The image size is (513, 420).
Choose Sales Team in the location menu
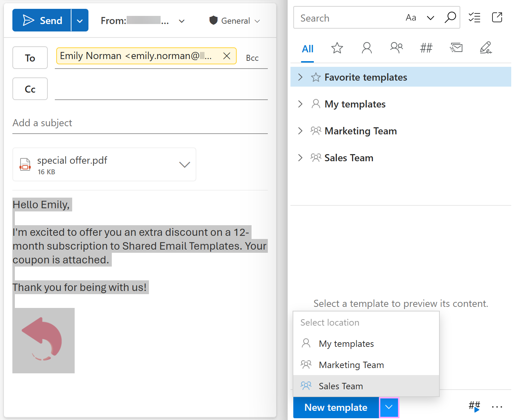click(341, 386)
